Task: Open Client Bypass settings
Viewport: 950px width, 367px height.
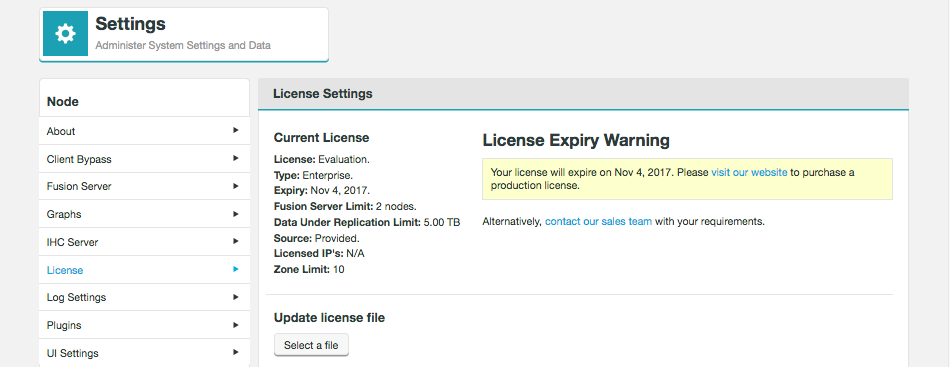Action: click(144, 159)
